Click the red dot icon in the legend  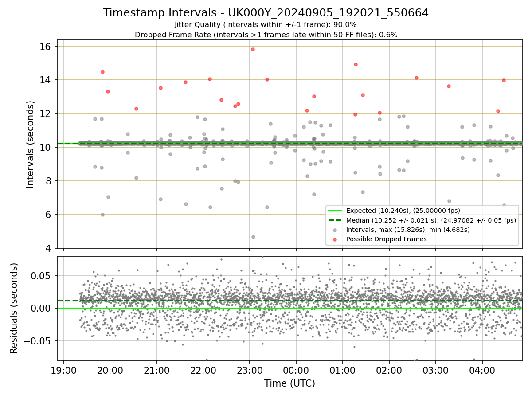(x=335, y=239)
